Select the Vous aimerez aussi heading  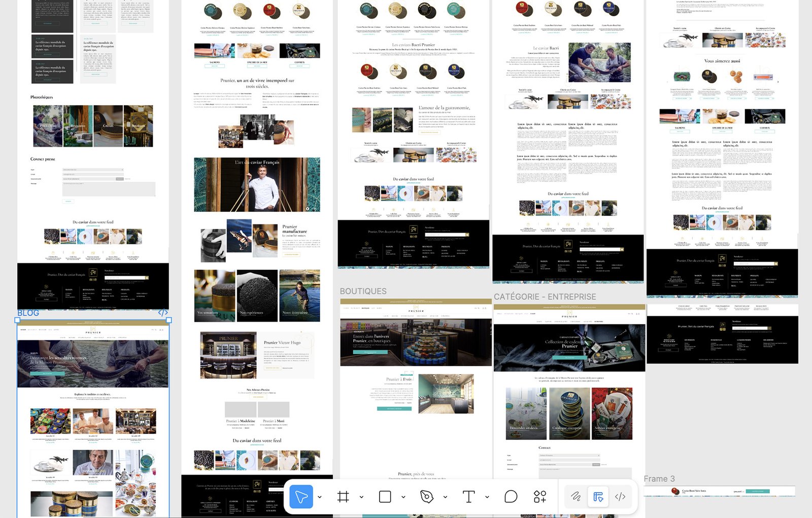tap(722, 61)
